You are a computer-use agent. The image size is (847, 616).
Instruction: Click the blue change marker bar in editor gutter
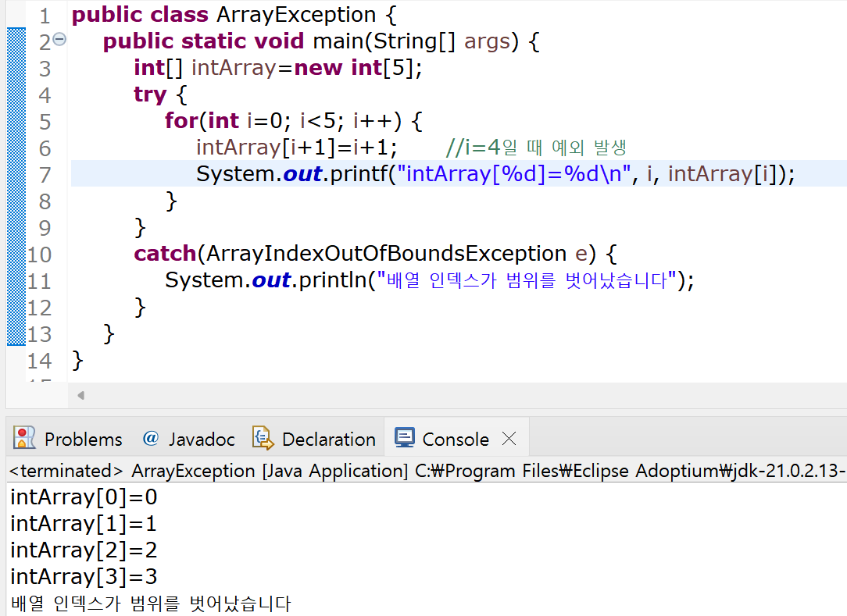click(x=16, y=187)
